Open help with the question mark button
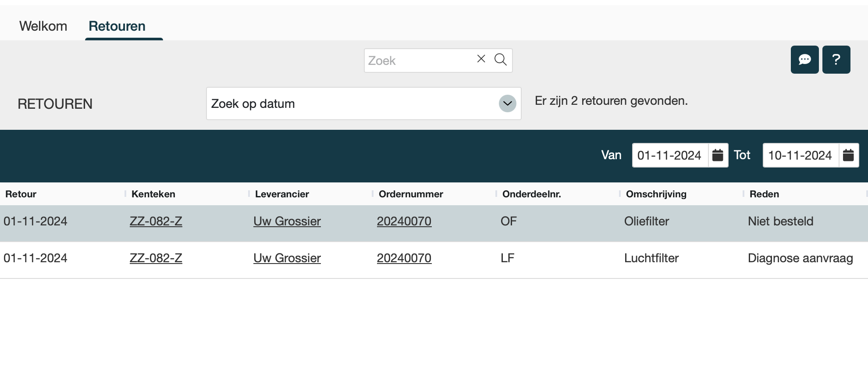This screenshot has height=378, width=868. [836, 60]
